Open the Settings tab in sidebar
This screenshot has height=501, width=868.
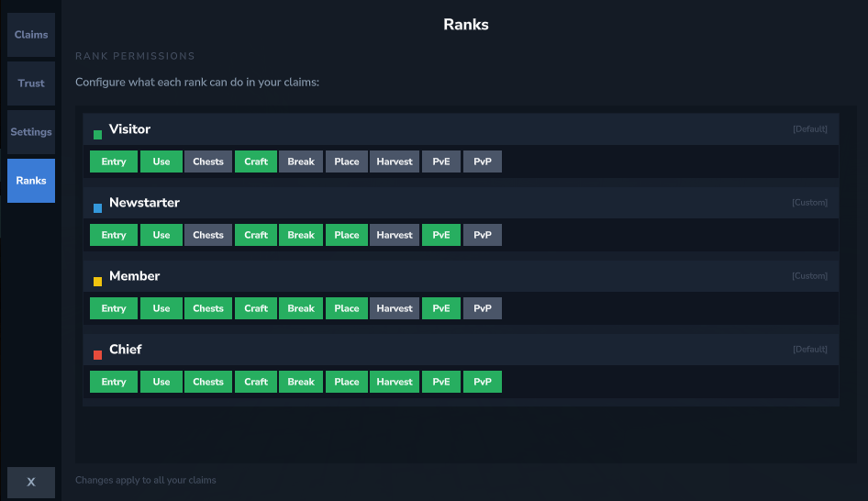[x=31, y=132]
